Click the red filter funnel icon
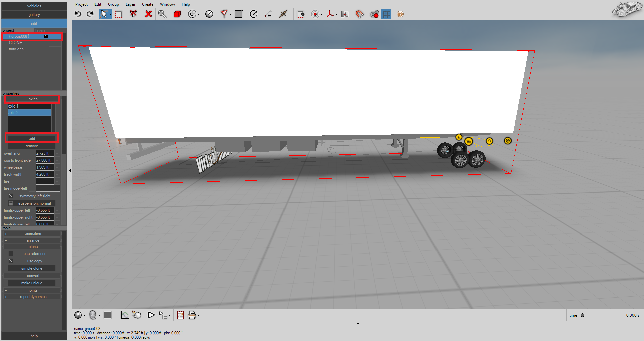The height and width of the screenshot is (341, 644). tap(224, 14)
